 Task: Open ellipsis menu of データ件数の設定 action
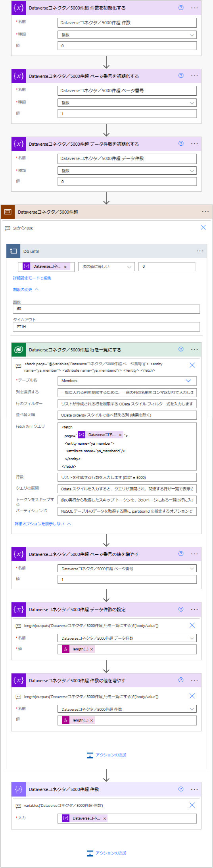[194, 609]
